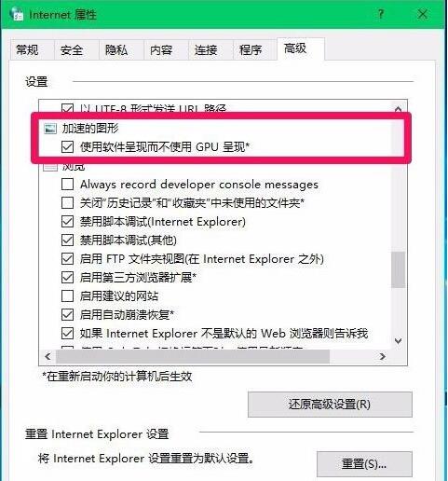Open the 常规 tab
This screenshot has width=448, height=481.
(x=27, y=49)
